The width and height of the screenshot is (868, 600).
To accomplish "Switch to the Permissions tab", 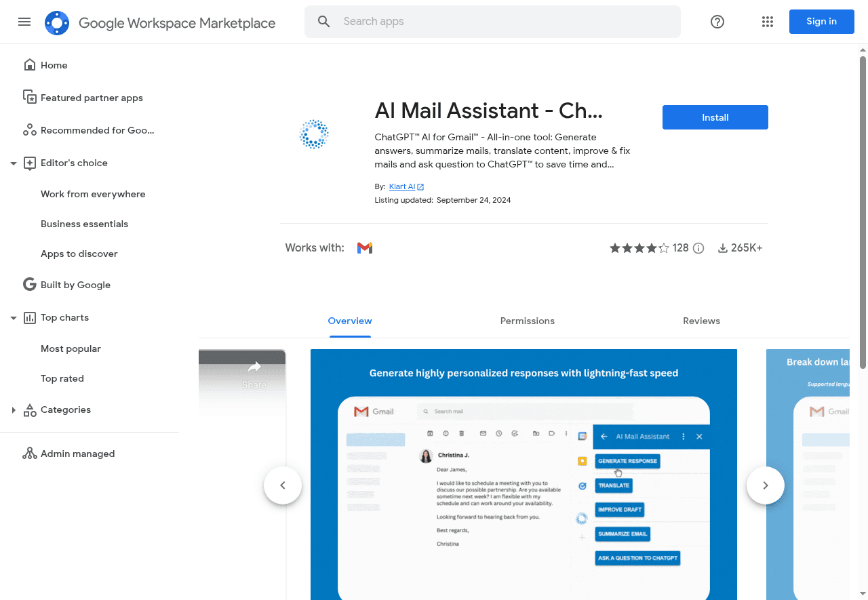I will click(x=527, y=321).
